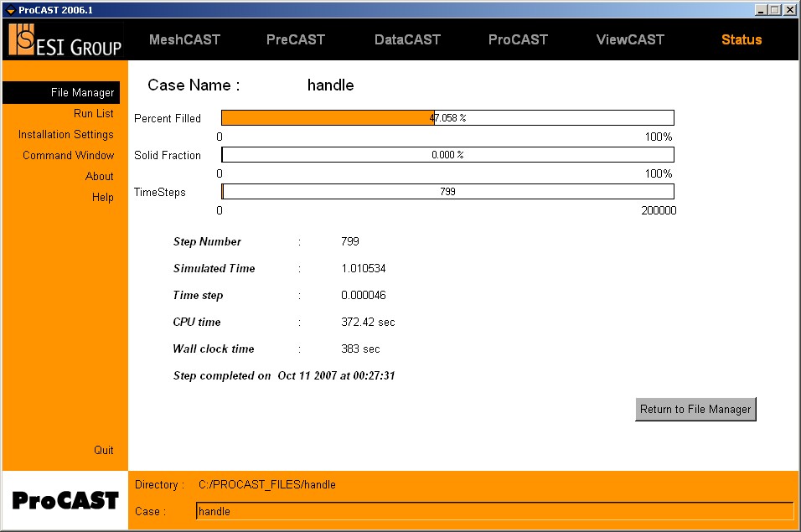Open the Run List
The height and width of the screenshot is (532, 801).
click(94, 113)
